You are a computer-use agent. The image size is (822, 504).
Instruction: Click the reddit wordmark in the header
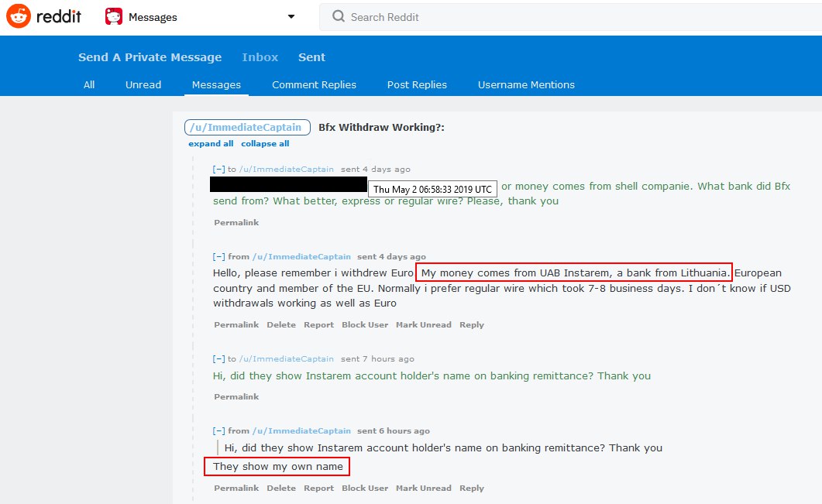(59, 17)
